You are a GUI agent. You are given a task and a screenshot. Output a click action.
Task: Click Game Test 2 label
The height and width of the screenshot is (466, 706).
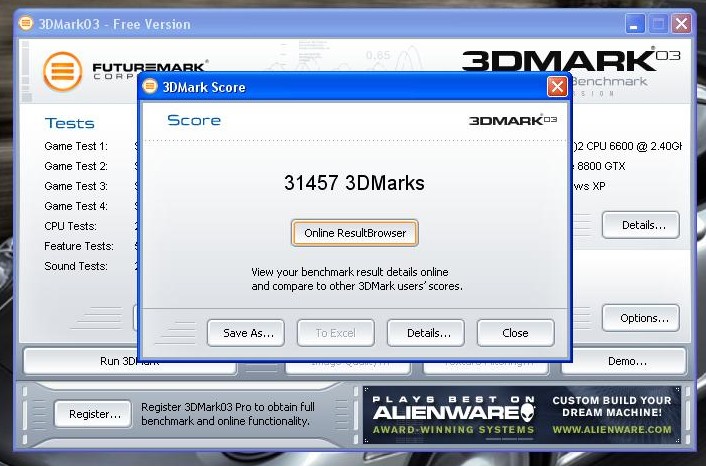76,166
